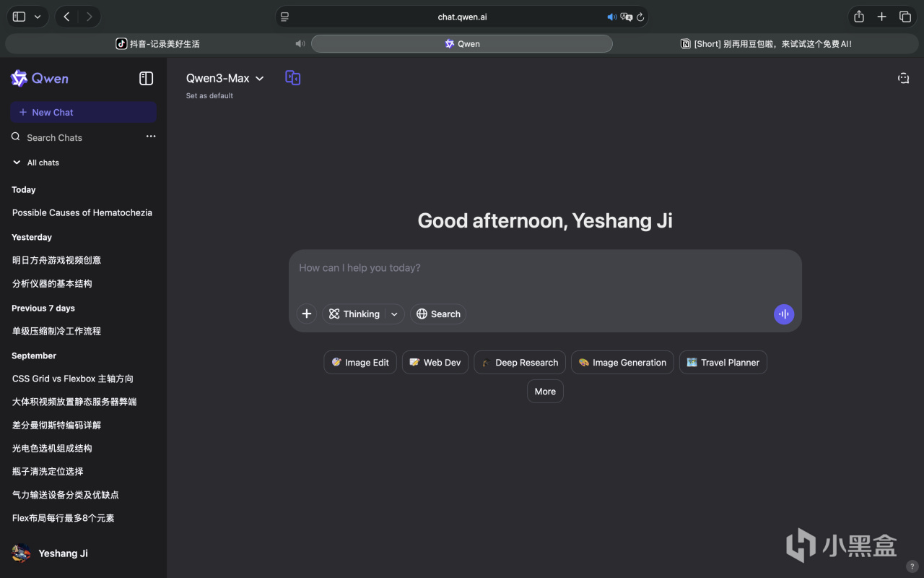This screenshot has width=924, height=578.
Task: Toggle Thinking mode
Action: coord(354,314)
